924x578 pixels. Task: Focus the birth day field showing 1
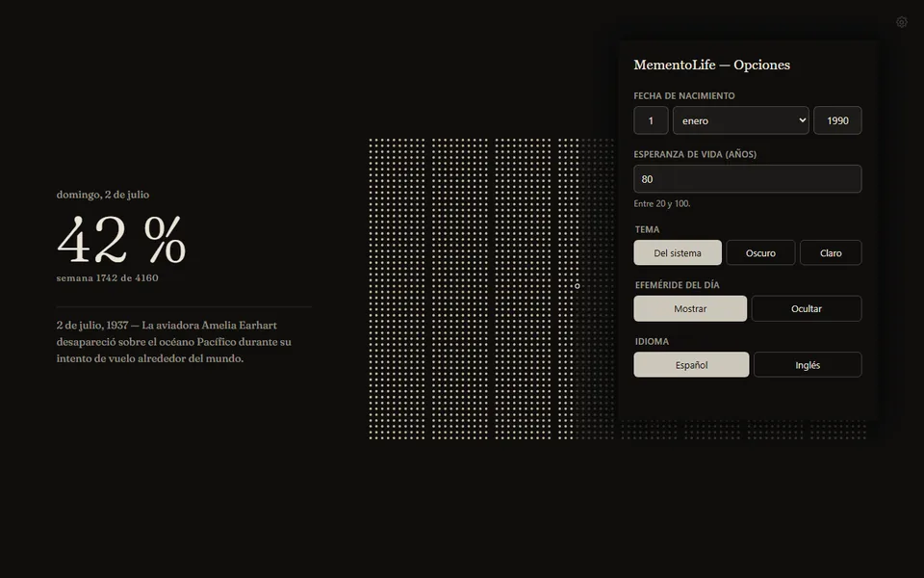click(651, 120)
